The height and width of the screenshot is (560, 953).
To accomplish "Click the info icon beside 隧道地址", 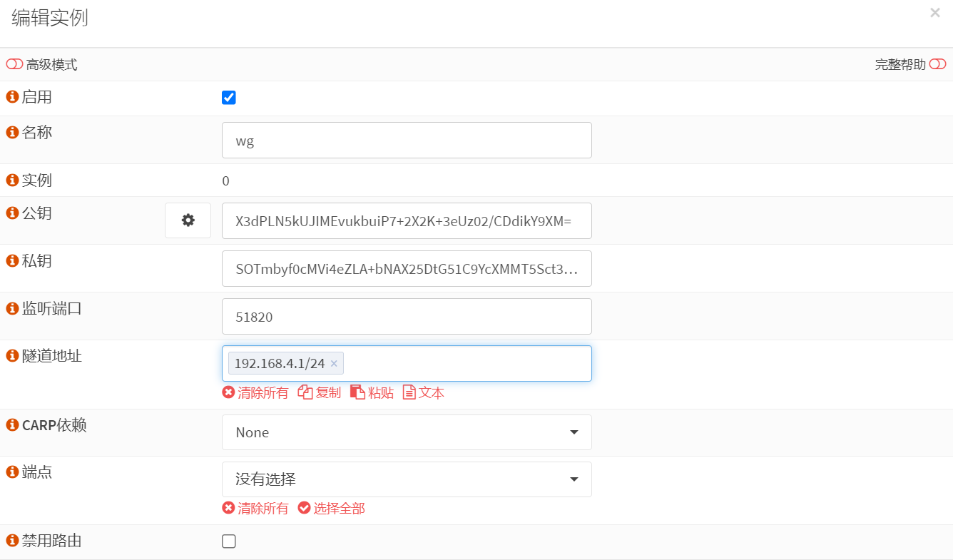I will click(12, 355).
